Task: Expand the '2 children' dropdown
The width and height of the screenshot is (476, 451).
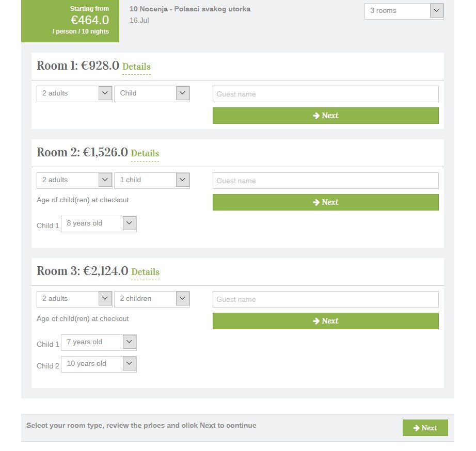Action: (152, 299)
